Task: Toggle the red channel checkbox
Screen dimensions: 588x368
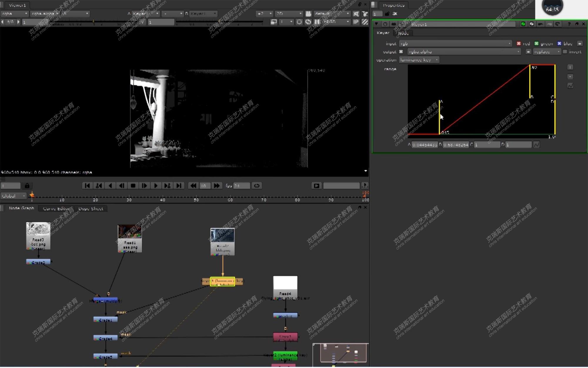Action: click(519, 44)
